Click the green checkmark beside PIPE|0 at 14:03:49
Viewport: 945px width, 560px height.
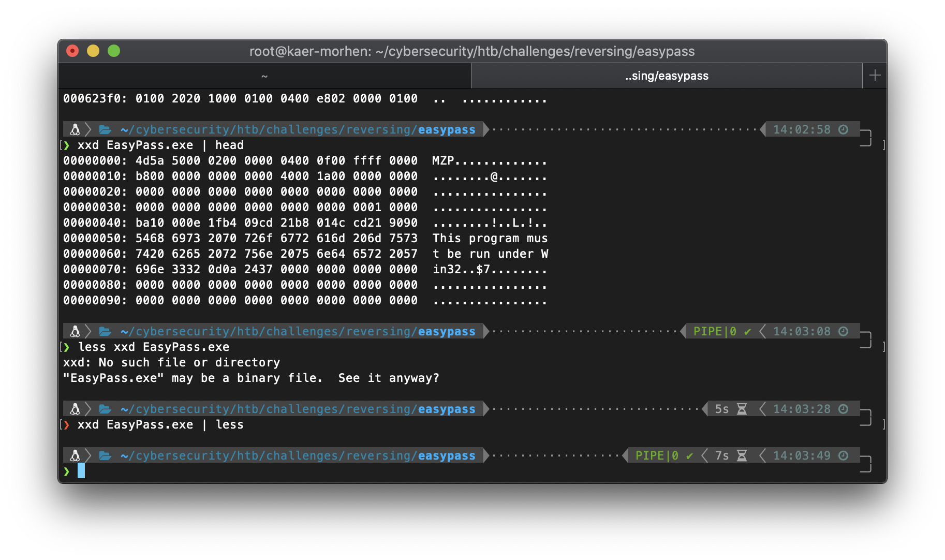[x=689, y=456]
